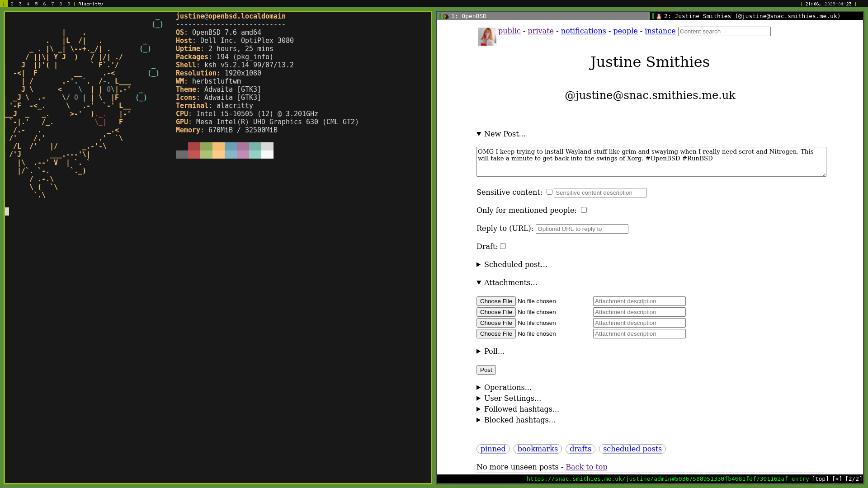The width and height of the screenshot is (868, 488).
Task: Click the '[2/2]' tab counter in the status bar
Action: pos(854,479)
